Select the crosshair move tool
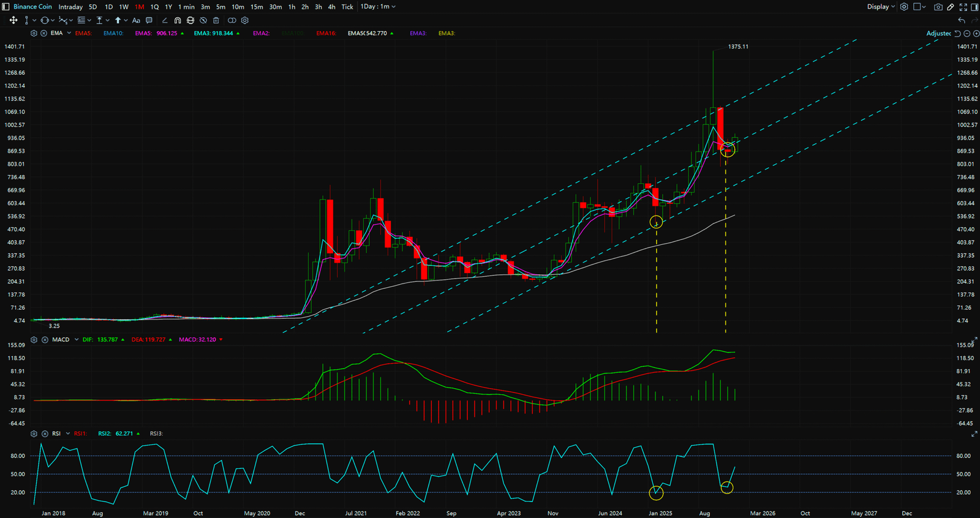This screenshot has height=518, width=980. 13,20
